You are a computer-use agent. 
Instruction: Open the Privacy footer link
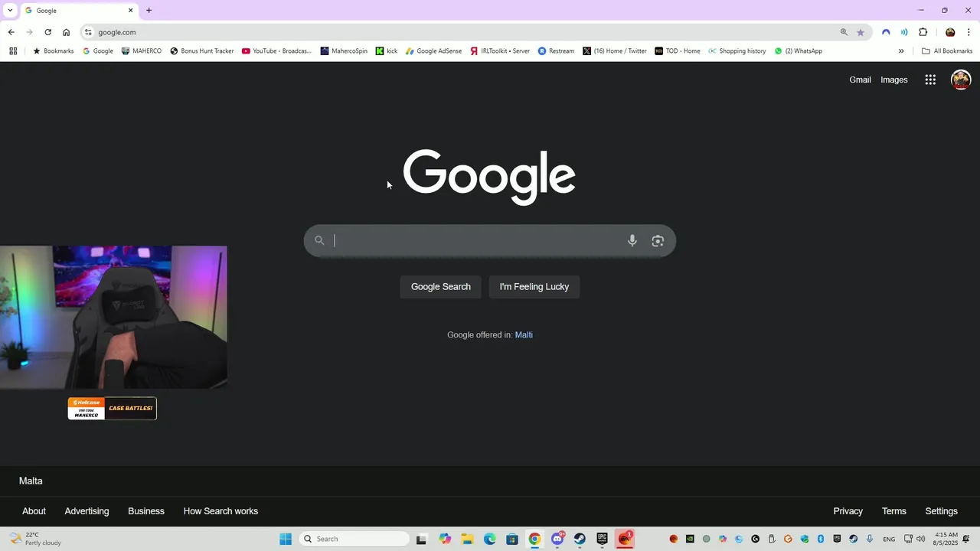point(848,511)
